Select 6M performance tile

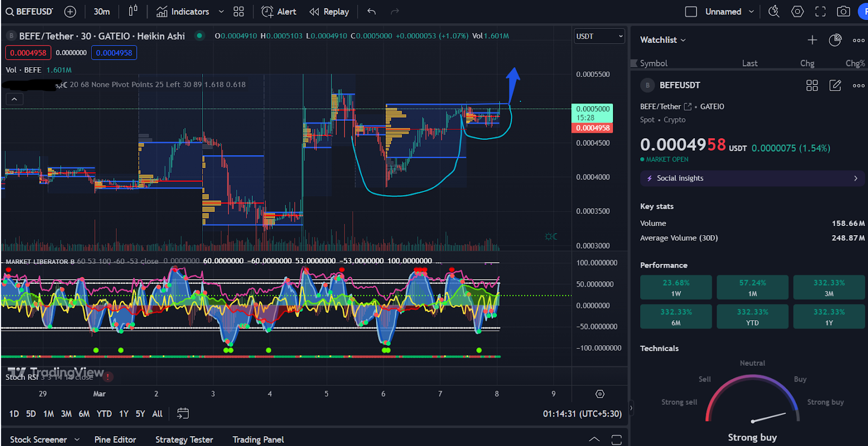click(676, 316)
